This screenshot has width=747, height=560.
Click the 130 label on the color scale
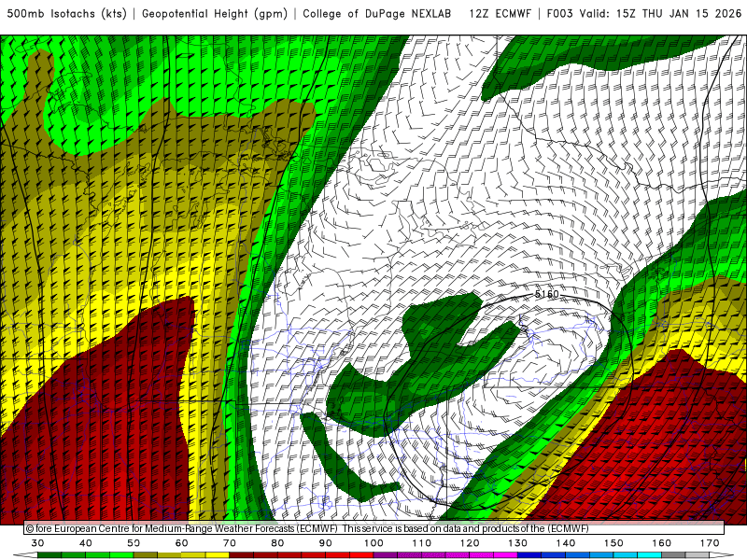[x=518, y=543]
